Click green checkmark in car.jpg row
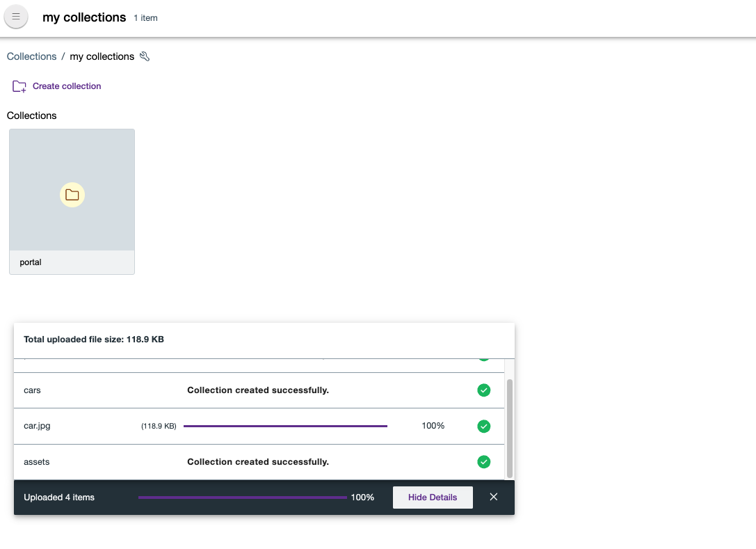This screenshot has height=549, width=756. [x=483, y=426]
